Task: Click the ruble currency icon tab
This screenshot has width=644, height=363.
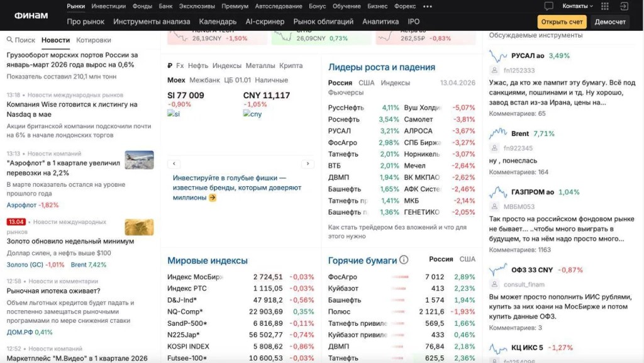Action: click(x=170, y=65)
